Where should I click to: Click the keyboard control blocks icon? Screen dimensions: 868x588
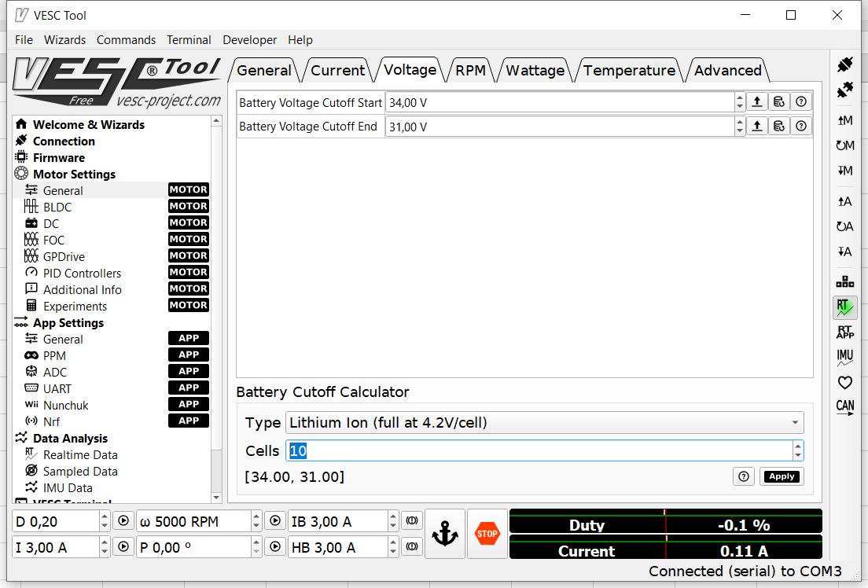(x=844, y=282)
